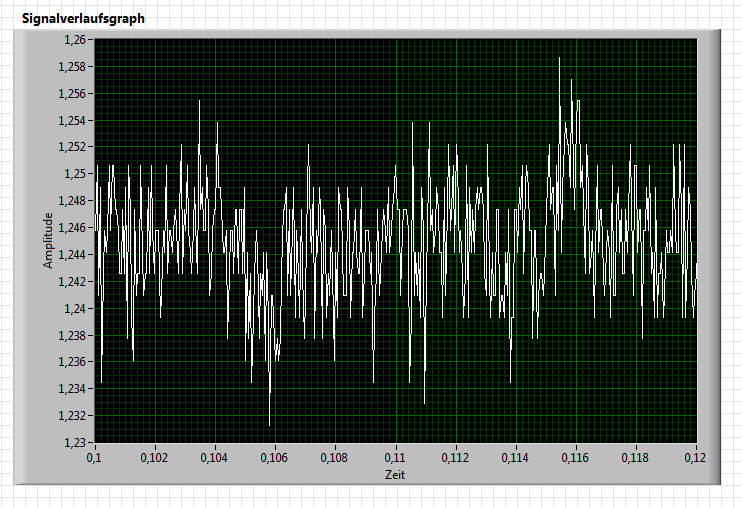Click the Y-axis tick label 1,25
Screen dimensions: 741x507
[75, 174]
